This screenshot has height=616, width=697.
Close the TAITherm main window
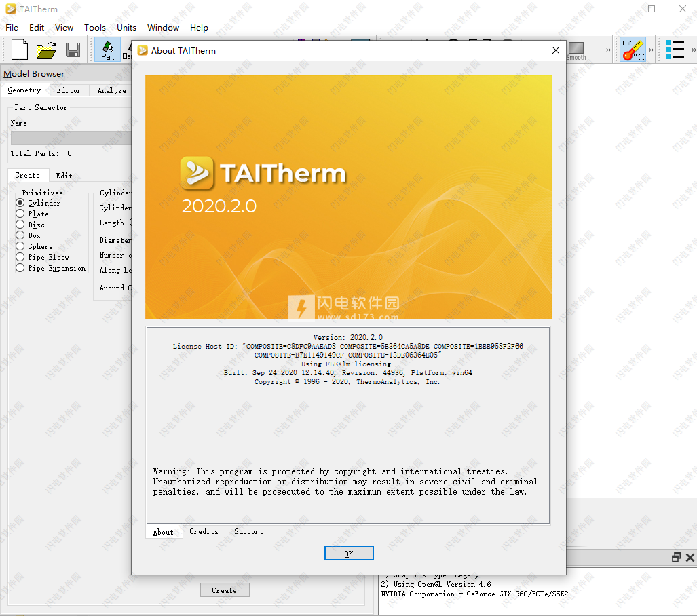(683, 9)
